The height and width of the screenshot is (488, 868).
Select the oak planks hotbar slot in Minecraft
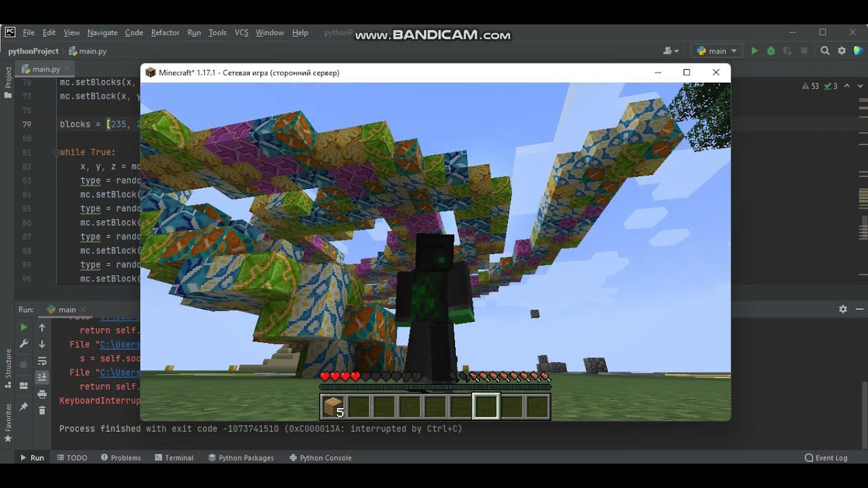coord(334,407)
